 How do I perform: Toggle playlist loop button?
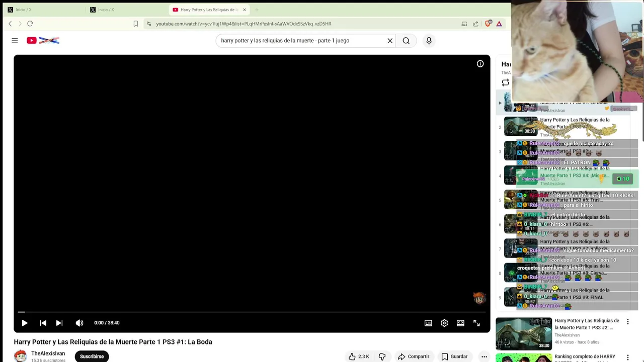(506, 83)
